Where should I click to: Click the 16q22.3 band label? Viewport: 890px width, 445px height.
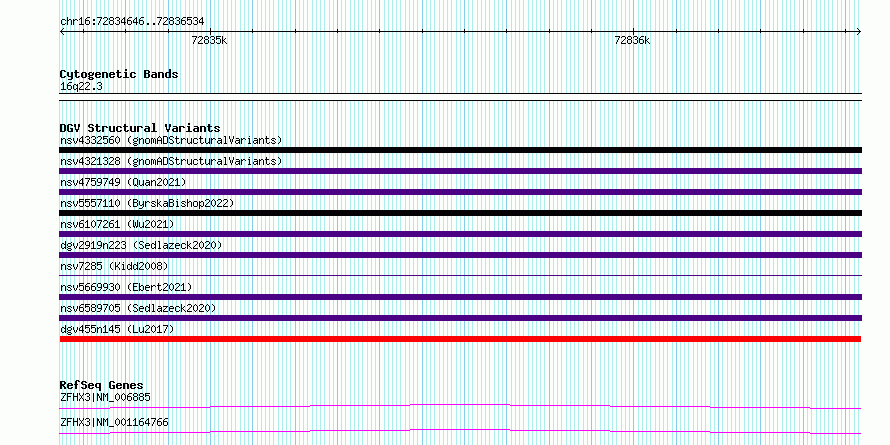81,87
